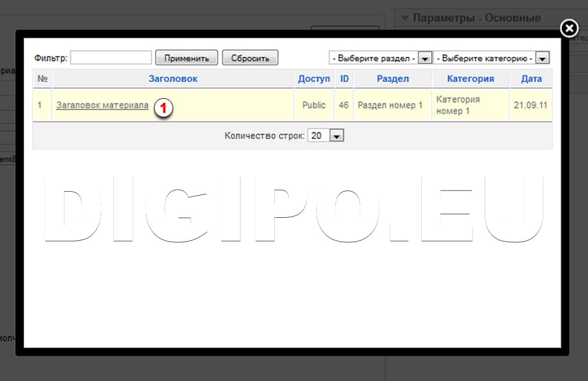
Task: Select the Заголовок материала article link
Action: coord(102,105)
